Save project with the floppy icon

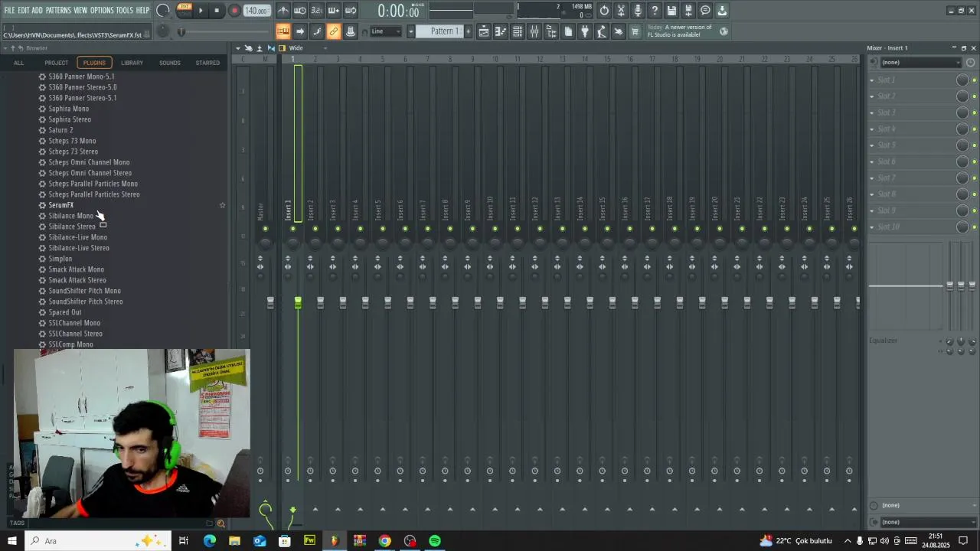pyautogui.click(x=671, y=11)
